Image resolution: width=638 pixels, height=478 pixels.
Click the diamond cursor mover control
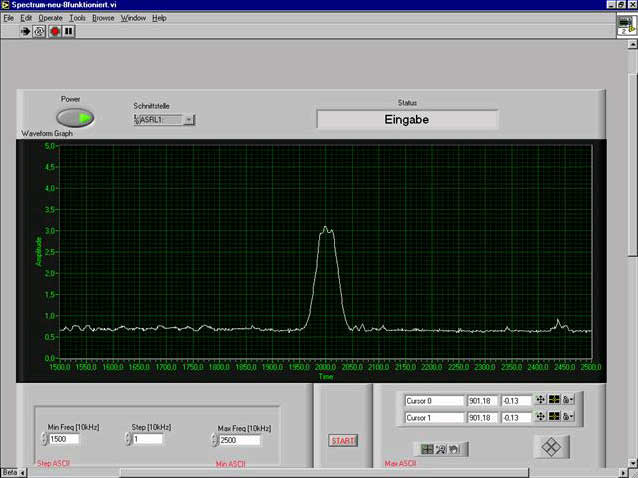click(550, 447)
